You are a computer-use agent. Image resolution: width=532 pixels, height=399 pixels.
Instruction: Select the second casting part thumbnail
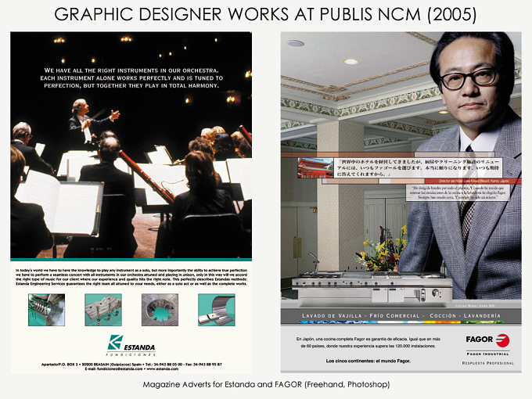pos(103,310)
